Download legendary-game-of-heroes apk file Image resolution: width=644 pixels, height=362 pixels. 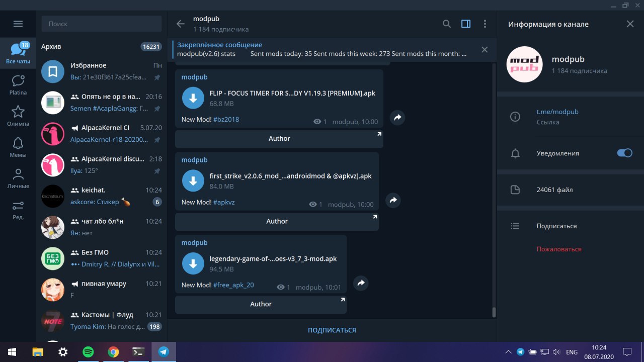click(x=193, y=264)
